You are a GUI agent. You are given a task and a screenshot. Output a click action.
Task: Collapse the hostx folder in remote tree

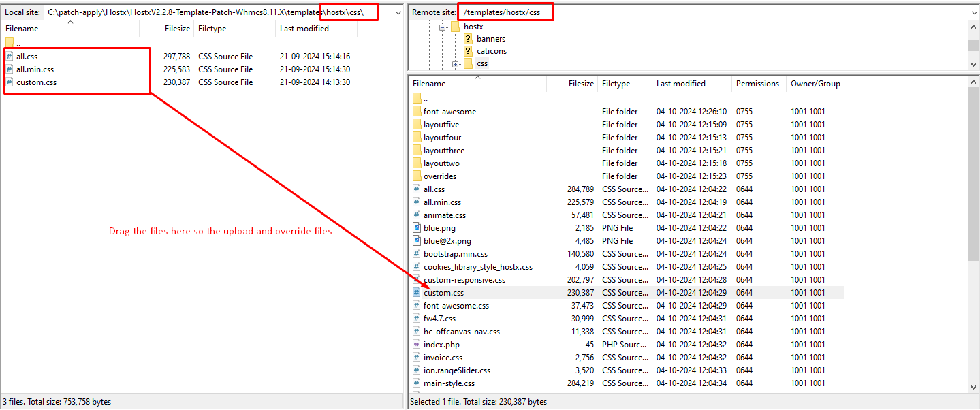pos(442,27)
